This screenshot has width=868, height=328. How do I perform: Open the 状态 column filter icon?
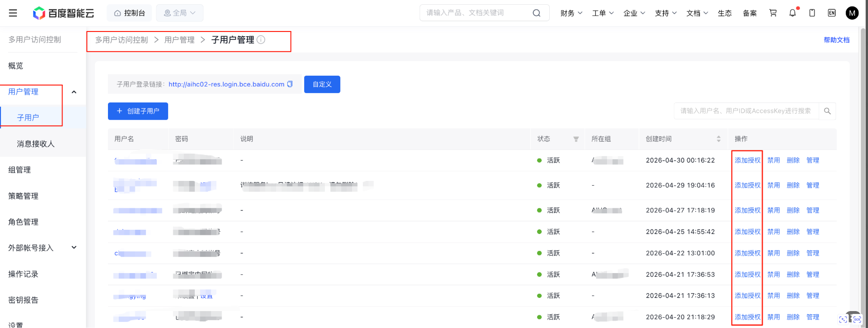coord(576,139)
